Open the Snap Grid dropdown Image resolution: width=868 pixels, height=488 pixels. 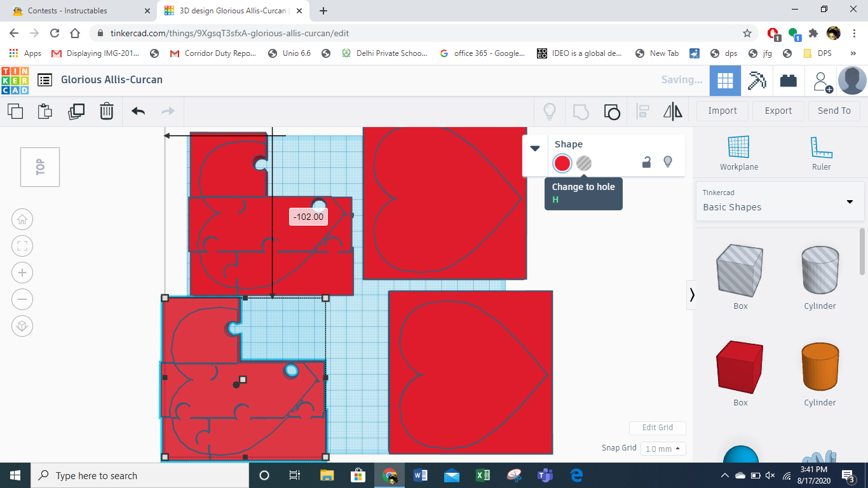tap(663, 449)
